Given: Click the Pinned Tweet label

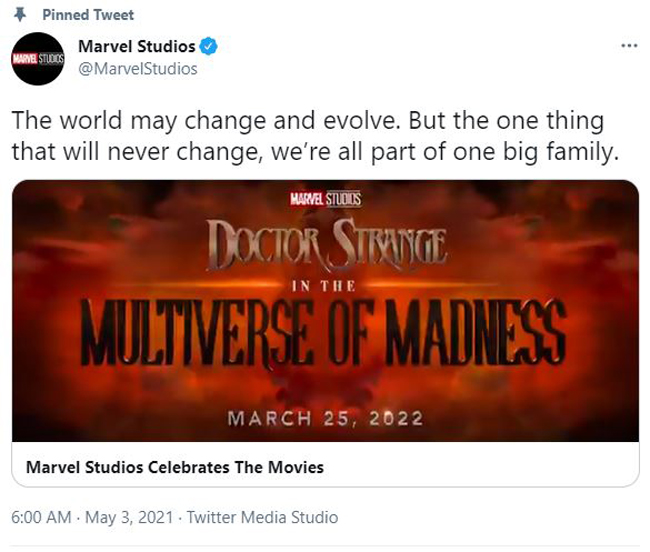Looking at the screenshot, I should (x=88, y=15).
